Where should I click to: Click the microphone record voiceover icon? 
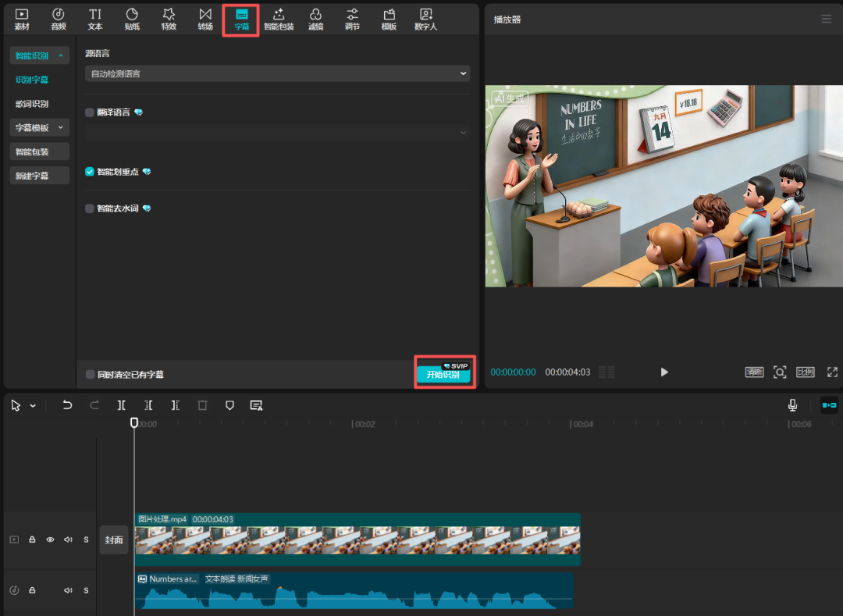point(792,405)
